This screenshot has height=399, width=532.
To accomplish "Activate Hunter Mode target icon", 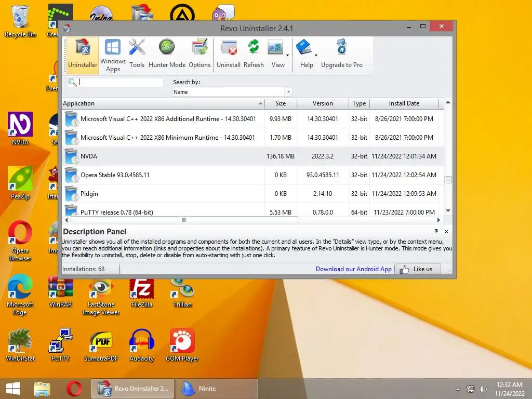I will point(167,54).
